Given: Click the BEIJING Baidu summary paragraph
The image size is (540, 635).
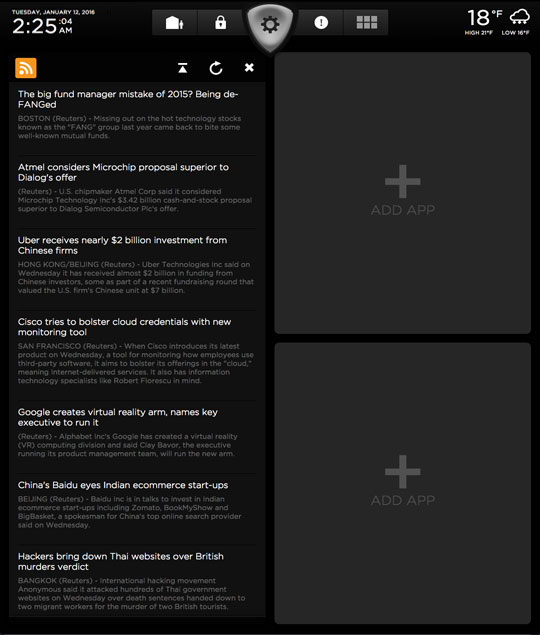Looking at the screenshot, I should tap(129, 512).
